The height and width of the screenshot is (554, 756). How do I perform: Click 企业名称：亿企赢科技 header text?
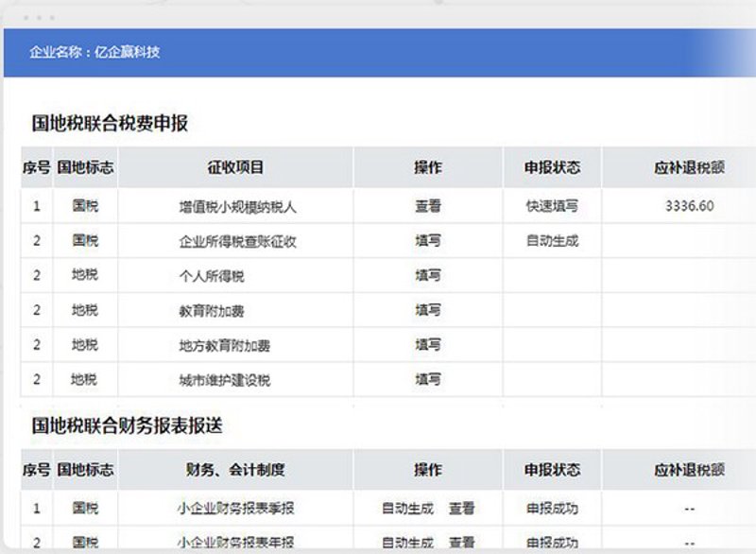pos(94,52)
